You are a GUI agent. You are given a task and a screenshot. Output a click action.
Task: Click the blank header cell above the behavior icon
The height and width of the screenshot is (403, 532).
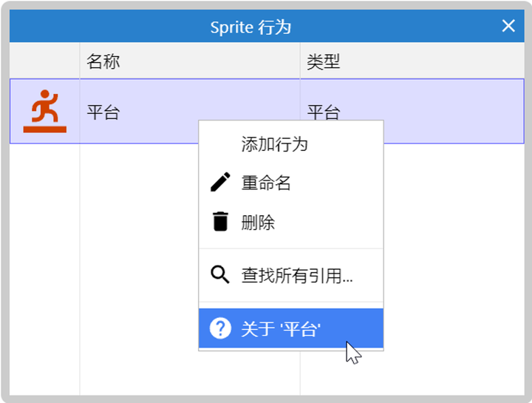coord(44,61)
